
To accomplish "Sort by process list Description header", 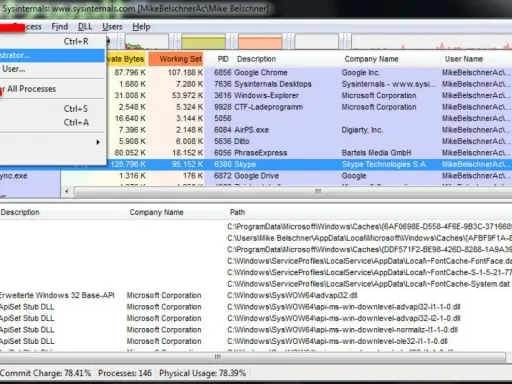I will point(256,59).
